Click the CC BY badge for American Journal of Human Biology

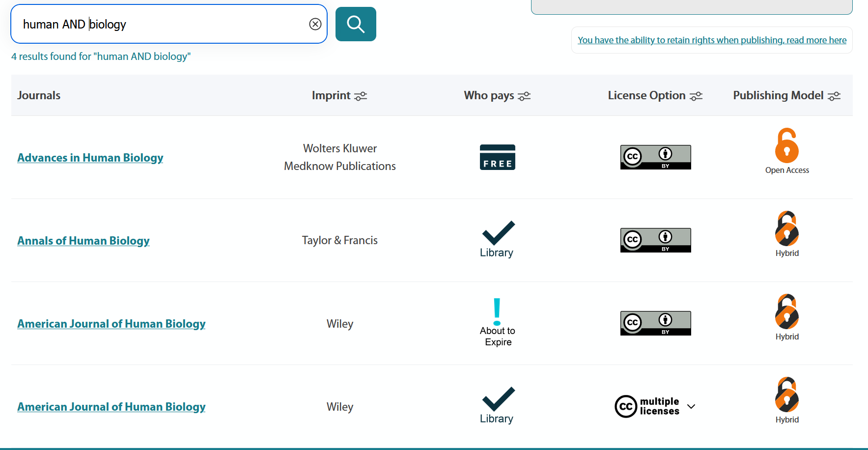click(x=655, y=323)
